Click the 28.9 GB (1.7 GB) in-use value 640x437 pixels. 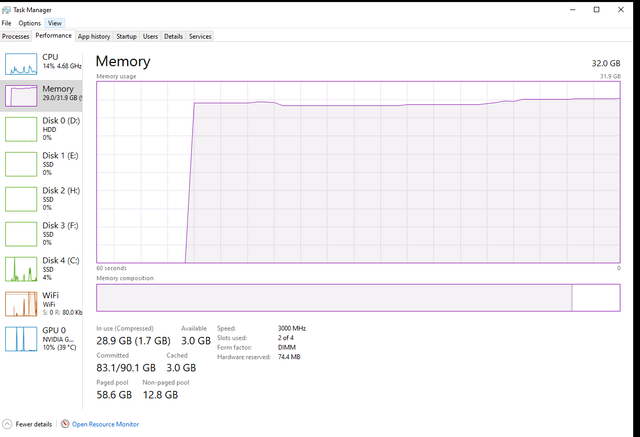point(133,341)
